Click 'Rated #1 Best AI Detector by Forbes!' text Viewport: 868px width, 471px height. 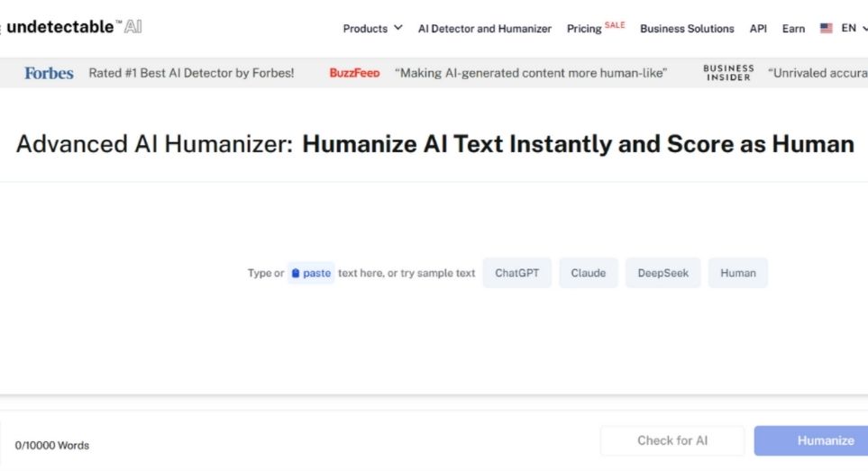pyautogui.click(x=191, y=73)
